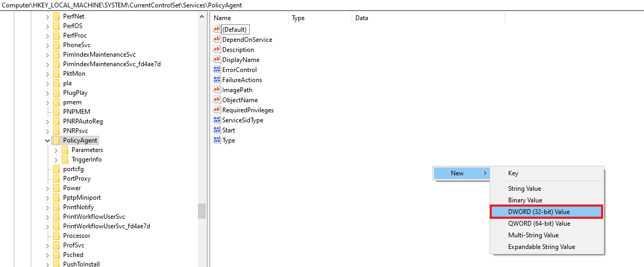Select String Value in New submenu
The image size is (644, 267).
click(524, 189)
